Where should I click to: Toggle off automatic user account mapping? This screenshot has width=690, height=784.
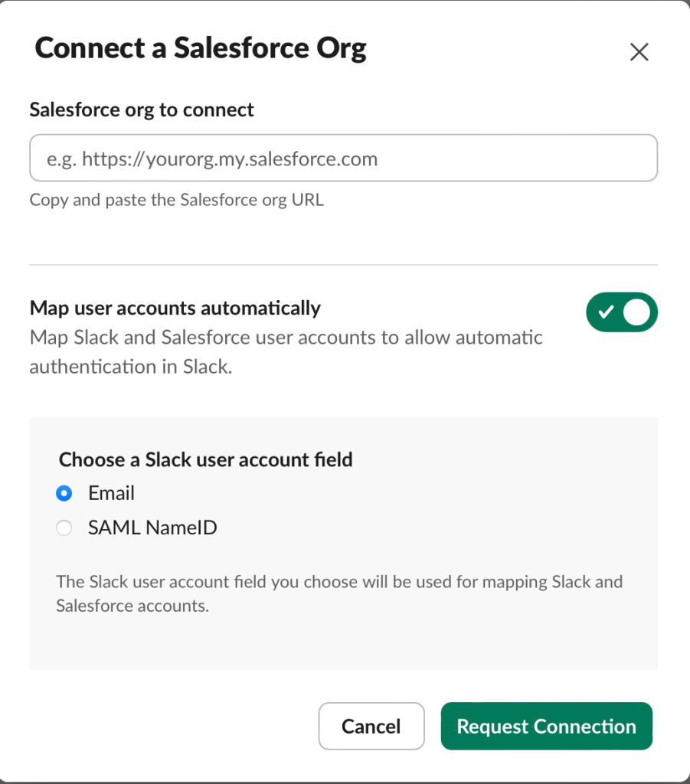pos(622,312)
